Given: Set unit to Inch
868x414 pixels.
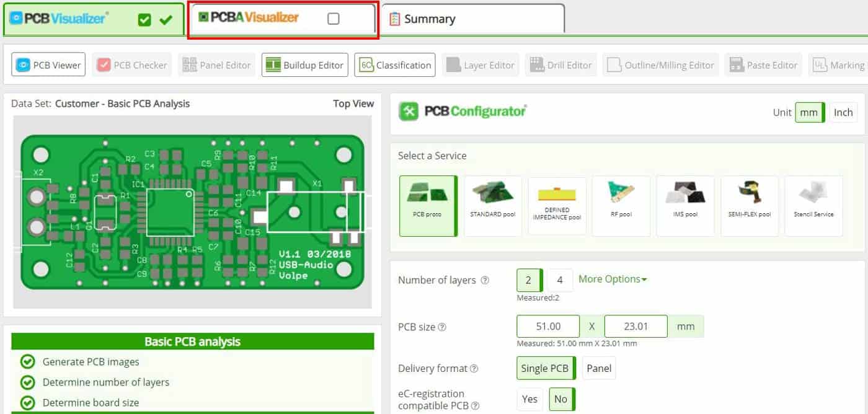Looking at the screenshot, I should pos(843,112).
